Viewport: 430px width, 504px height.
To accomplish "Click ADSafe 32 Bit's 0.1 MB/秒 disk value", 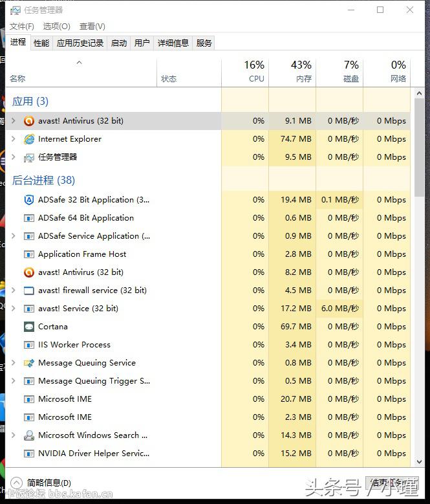I will [339, 200].
